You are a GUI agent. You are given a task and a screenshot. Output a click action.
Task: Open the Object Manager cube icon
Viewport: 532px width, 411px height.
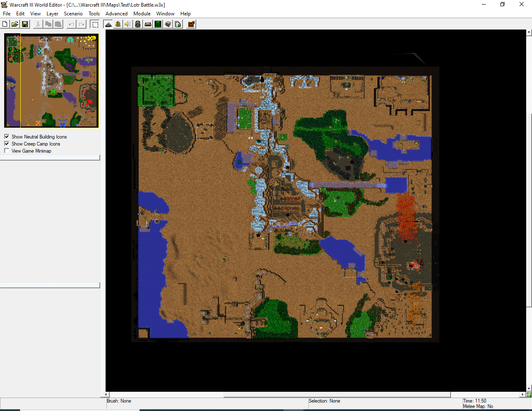point(168,24)
